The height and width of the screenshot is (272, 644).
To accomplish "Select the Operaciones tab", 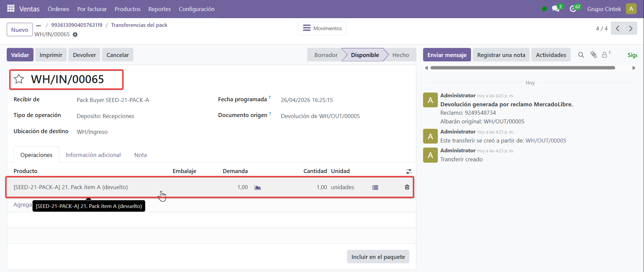I will tap(36, 155).
